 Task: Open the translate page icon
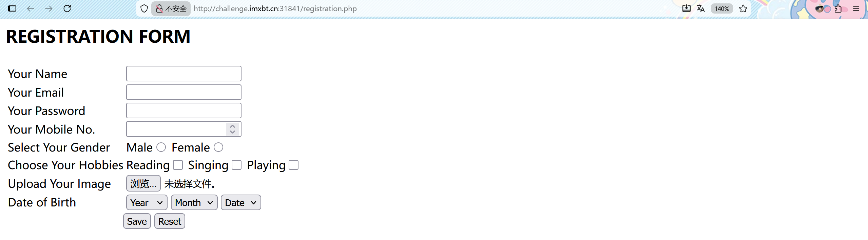click(x=701, y=8)
